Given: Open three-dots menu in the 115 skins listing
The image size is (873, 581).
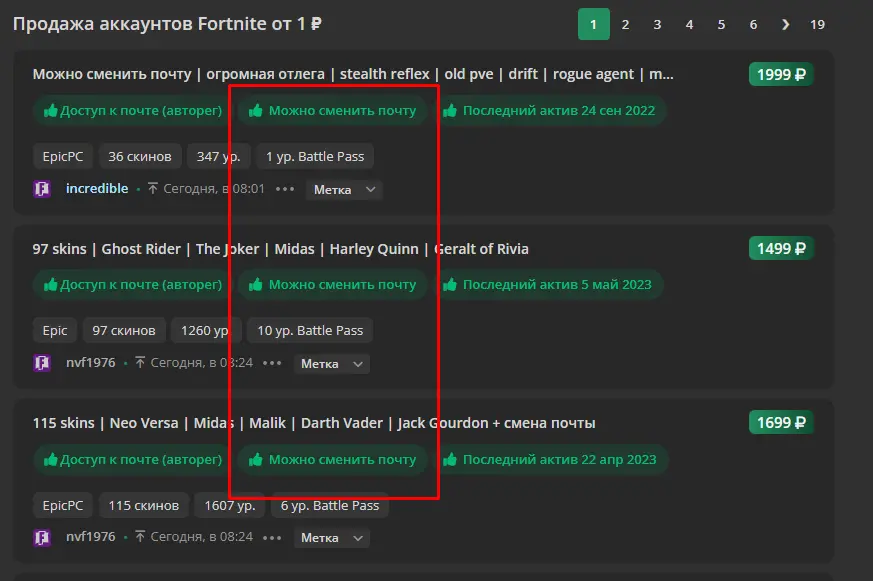Looking at the screenshot, I should coord(272,538).
